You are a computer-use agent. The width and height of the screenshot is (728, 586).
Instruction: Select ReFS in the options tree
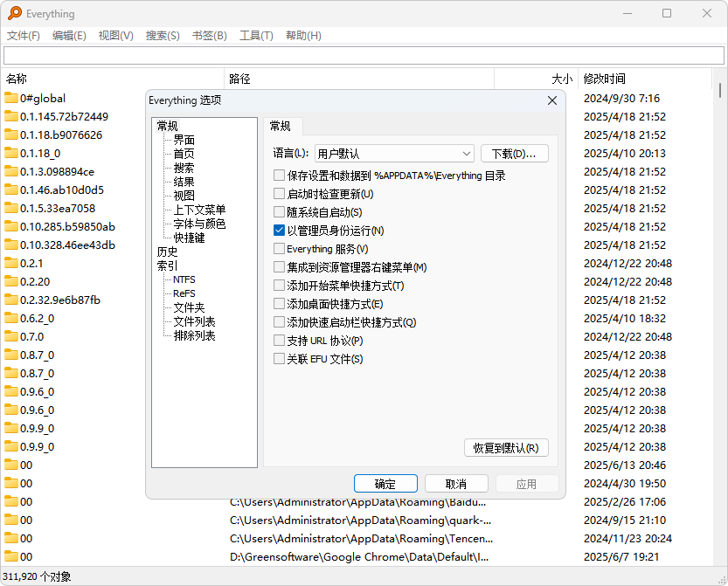tap(184, 293)
